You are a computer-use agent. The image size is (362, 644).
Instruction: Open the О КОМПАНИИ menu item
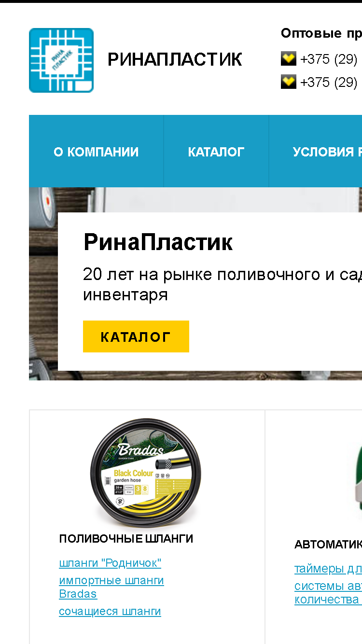(96, 152)
